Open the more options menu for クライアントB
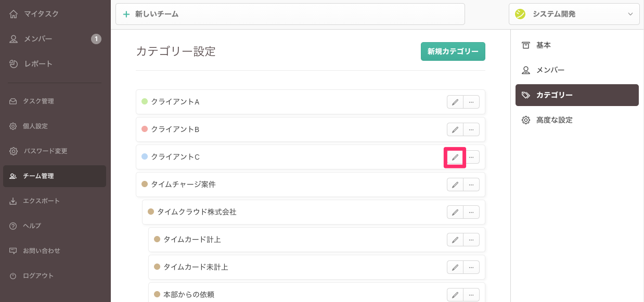The height and width of the screenshot is (302, 644). pos(471,129)
